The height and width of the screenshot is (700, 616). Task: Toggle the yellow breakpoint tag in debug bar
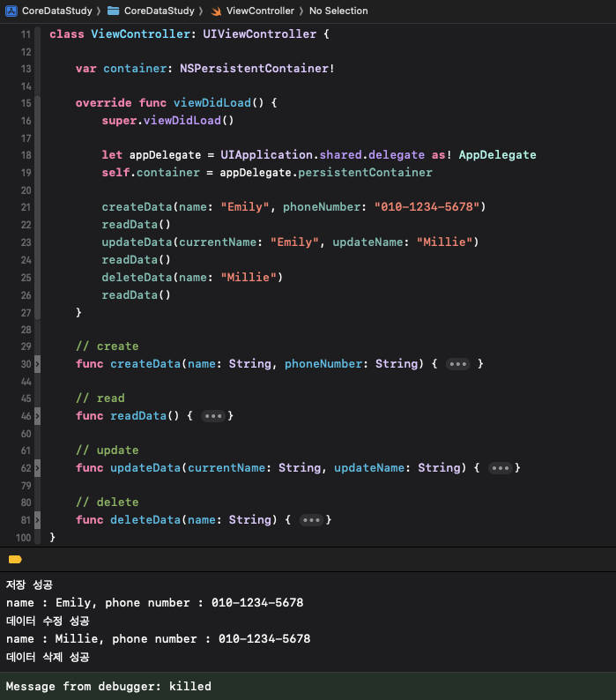[15, 559]
